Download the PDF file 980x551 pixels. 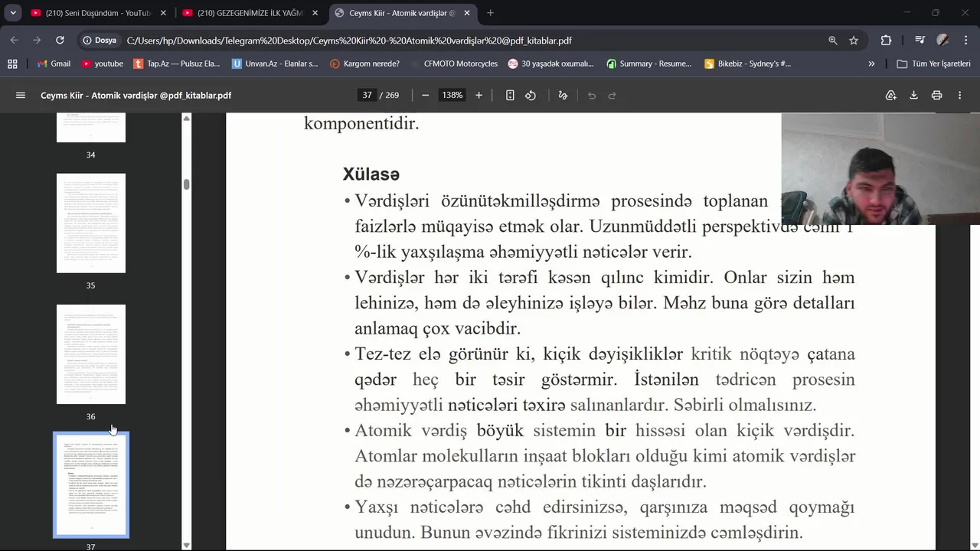coord(913,96)
